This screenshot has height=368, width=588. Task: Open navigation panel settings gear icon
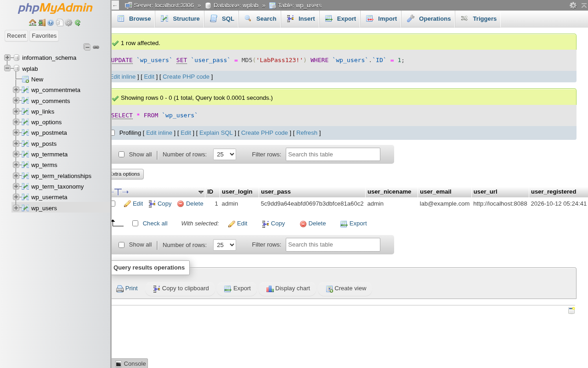(x=68, y=23)
